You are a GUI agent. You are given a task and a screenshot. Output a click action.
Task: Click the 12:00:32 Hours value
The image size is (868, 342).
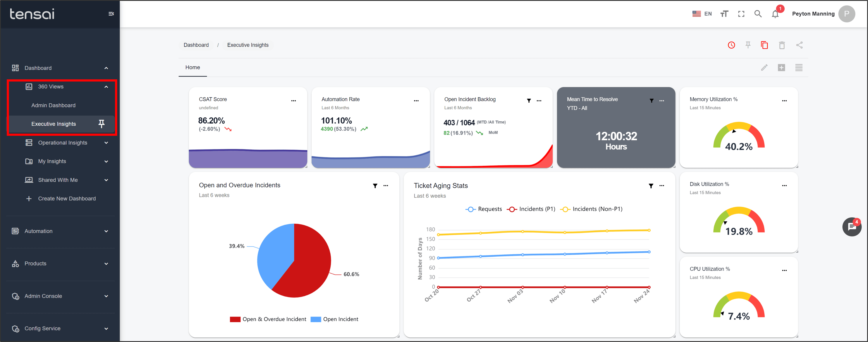616,141
